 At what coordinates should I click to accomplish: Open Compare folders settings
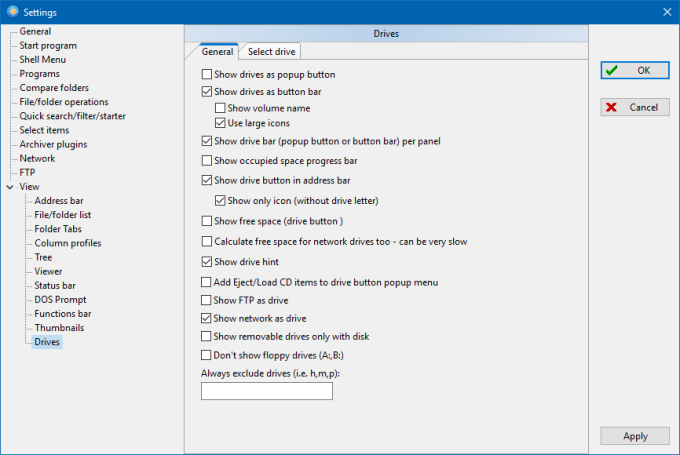[x=54, y=88]
